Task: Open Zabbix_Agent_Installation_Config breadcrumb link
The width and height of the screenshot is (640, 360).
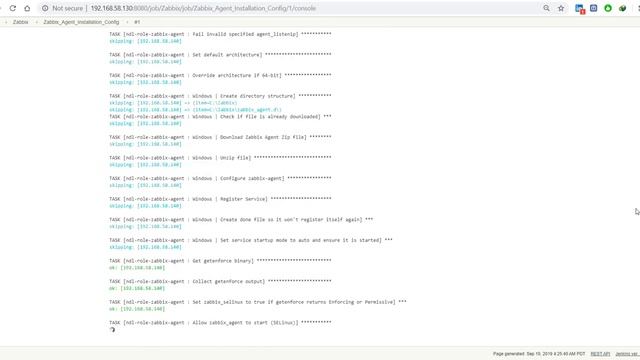Action: pyautogui.click(x=81, y=22)
